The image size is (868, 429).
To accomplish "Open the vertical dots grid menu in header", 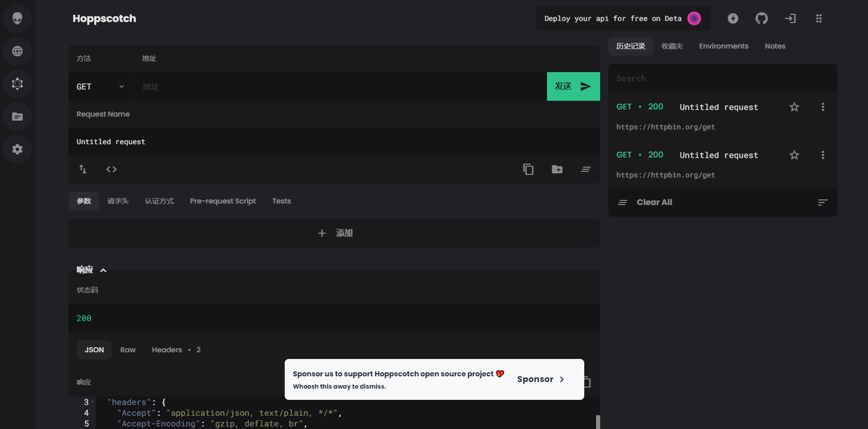I will (x=819, y=18).
